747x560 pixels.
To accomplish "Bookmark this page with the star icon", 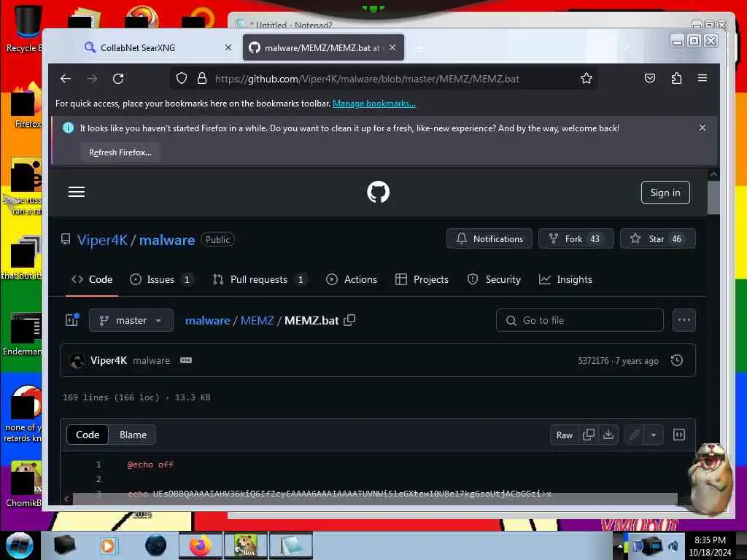I will pyautogui.click(x=586, y=79).
